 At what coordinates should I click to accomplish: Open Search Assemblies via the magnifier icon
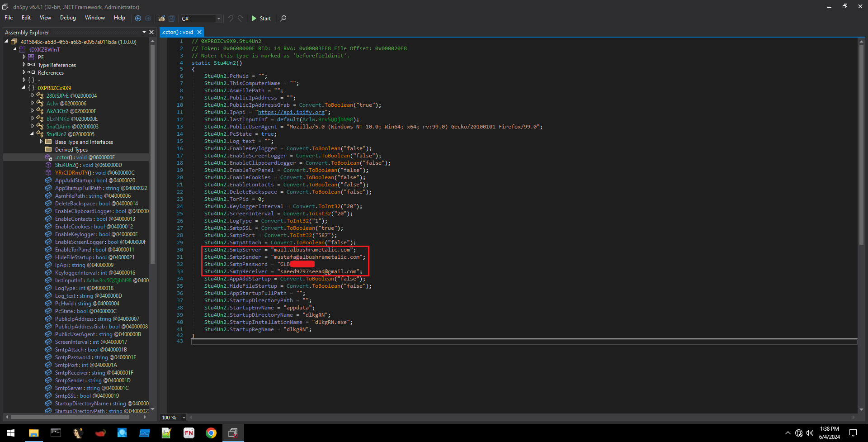click(283, 19)
